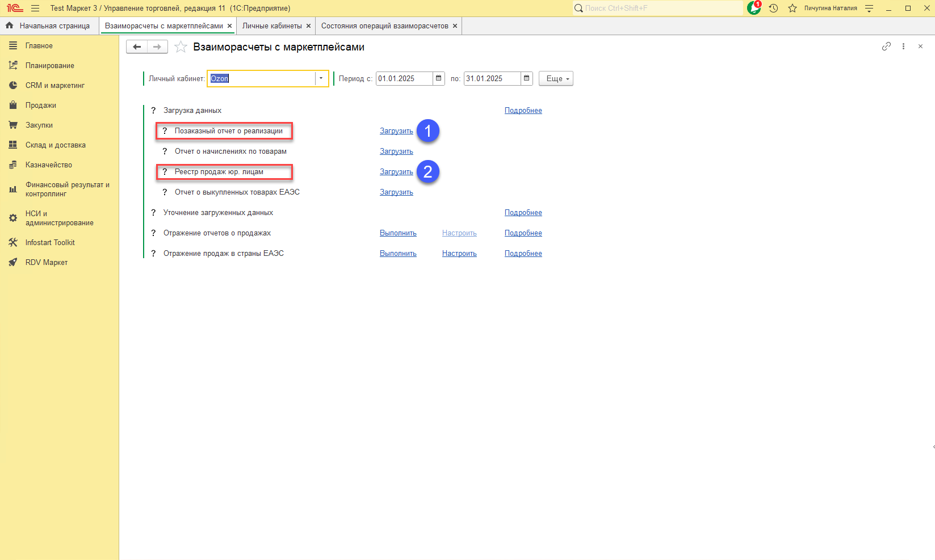Switch to Состояния операций взаиморасчетов tab
This screenshot has height=560, width=935.
384,26
